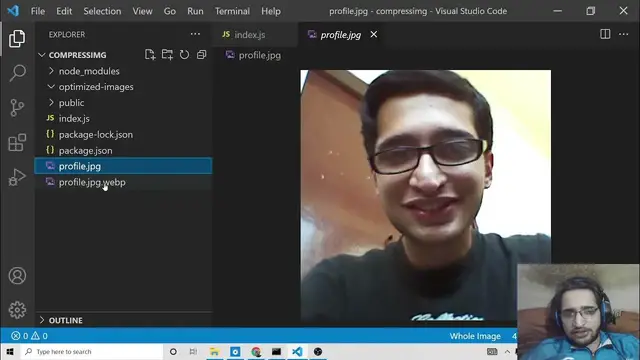Open the Source Control view
Image resolution: width=640 pixels, height=360 pixels.
tap(17, 108)
